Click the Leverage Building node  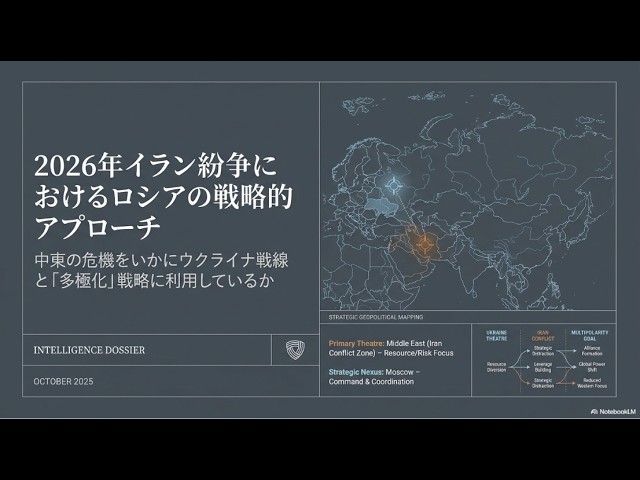click(x=543, y=365)
